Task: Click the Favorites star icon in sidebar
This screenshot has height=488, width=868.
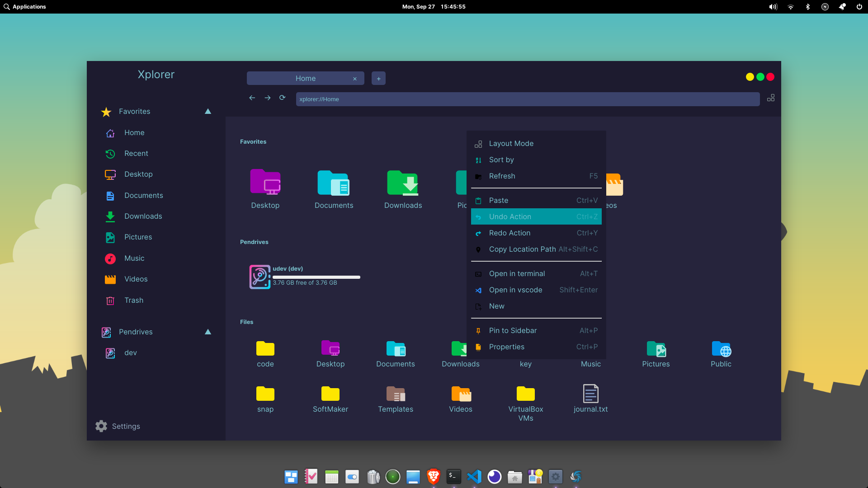Action: coord(107,111)
